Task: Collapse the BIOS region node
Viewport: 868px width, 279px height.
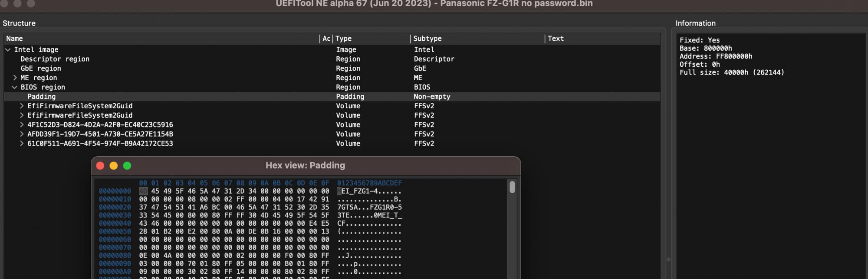Action: [x=15, y=87]
